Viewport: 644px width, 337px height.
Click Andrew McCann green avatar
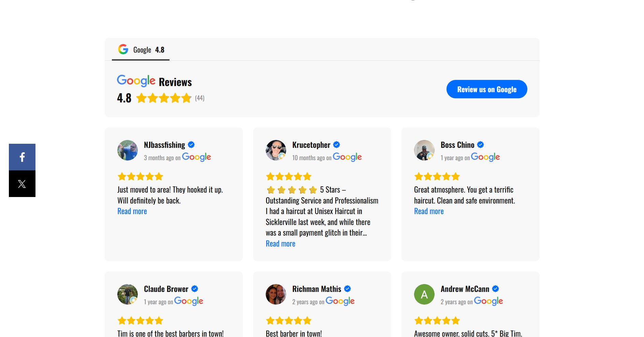click(424, 294)
